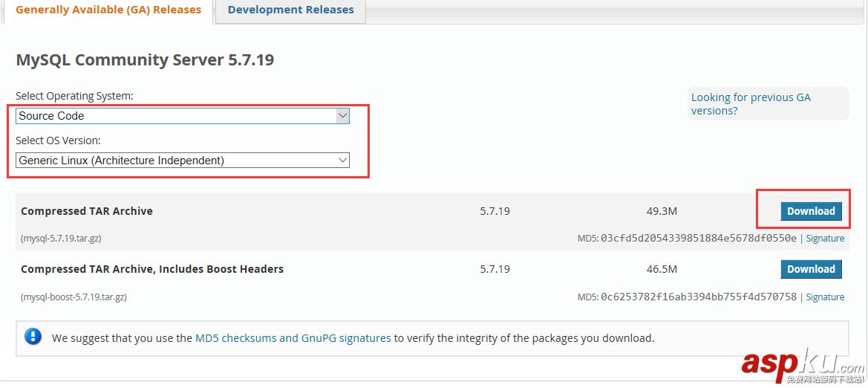Open Looking for previous GA versions link
The height and width of the screenshot is (388, 868).
click(x=751, y=104)
